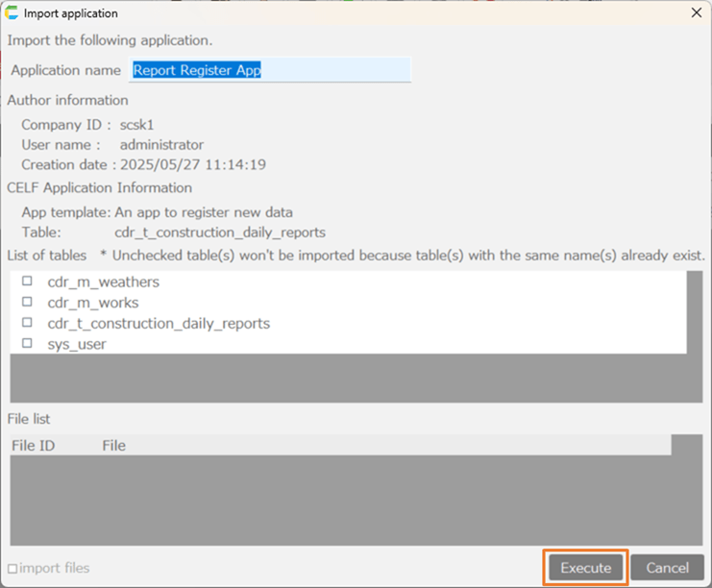Click the gray area below tables list
The height and width of the screenshot is (588, 712).
[346, 378]
